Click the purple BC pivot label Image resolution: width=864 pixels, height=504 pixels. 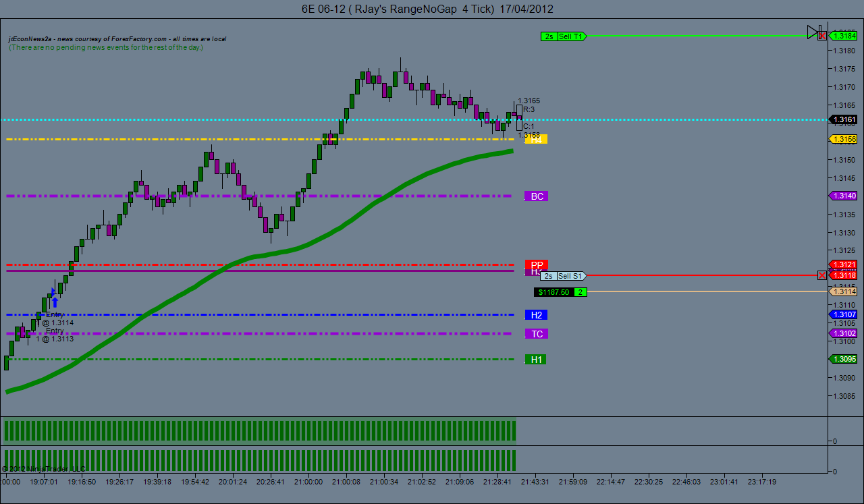tap(537, 196)
